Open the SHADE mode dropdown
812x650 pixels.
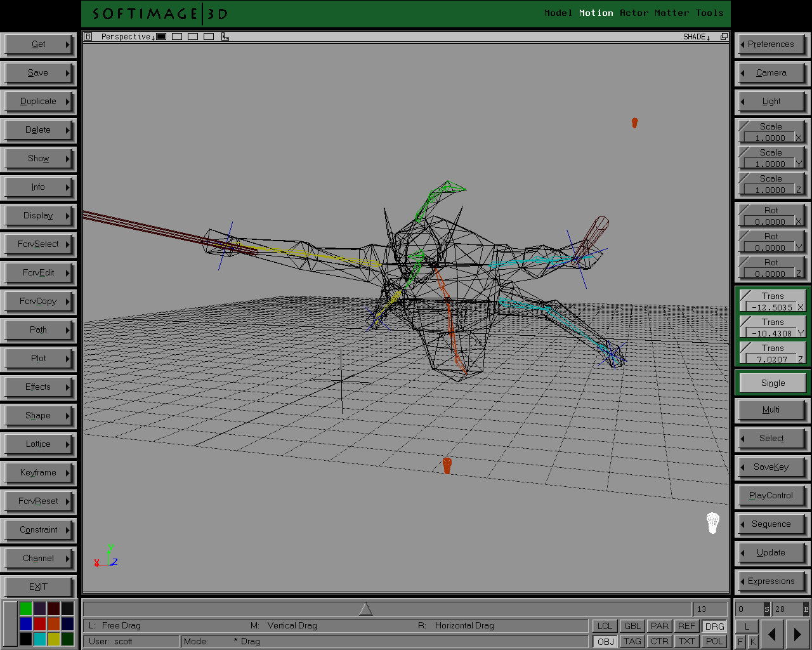[x=696, y=37]
